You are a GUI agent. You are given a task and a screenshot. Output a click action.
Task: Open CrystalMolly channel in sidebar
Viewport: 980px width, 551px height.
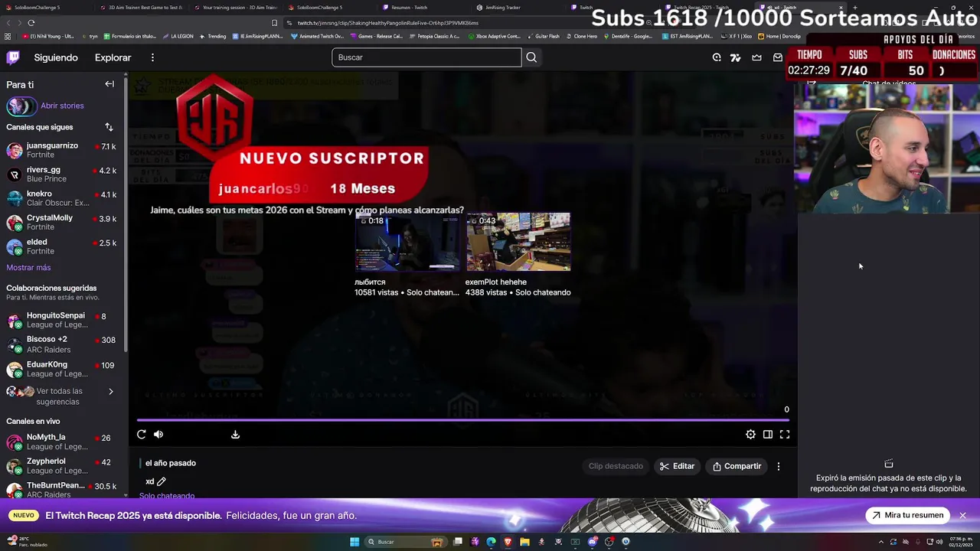pos(61,222)
